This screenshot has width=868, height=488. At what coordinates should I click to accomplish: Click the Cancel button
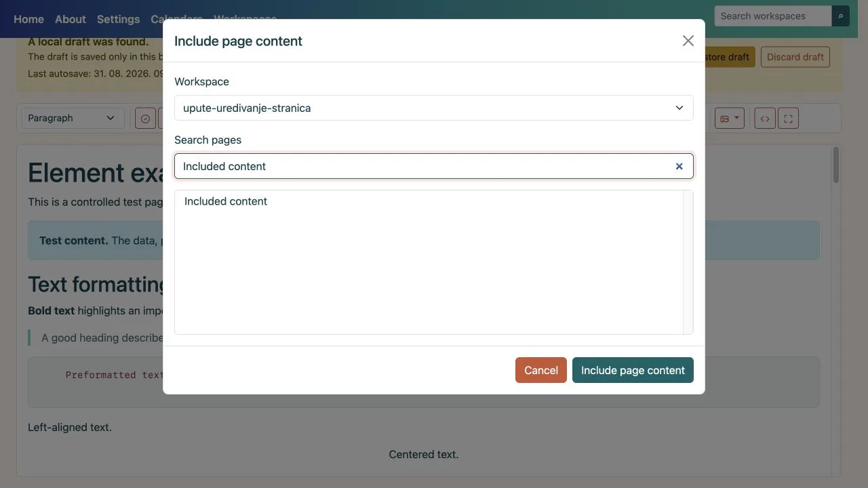[541, 370]
